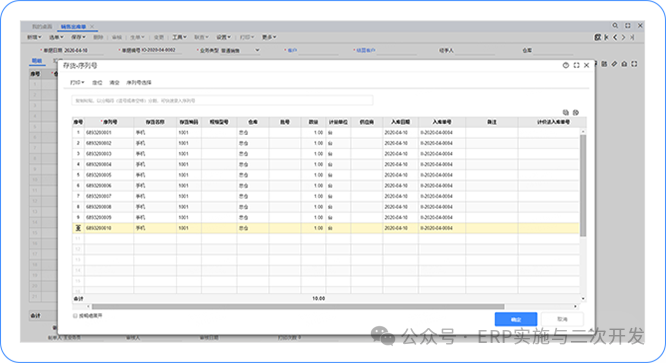Screen dimensions: 666x363
Task: Go to the first record navigation arrow
Action: [606, 37]
